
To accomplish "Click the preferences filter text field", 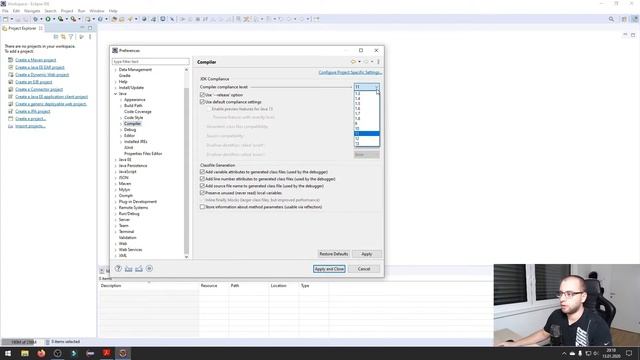I will click(150, 62).
